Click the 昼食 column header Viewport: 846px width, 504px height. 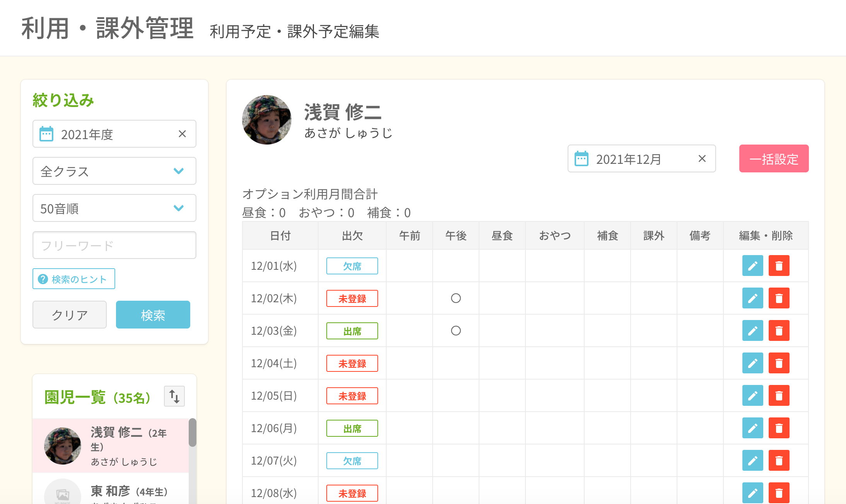tap(502, 235)
